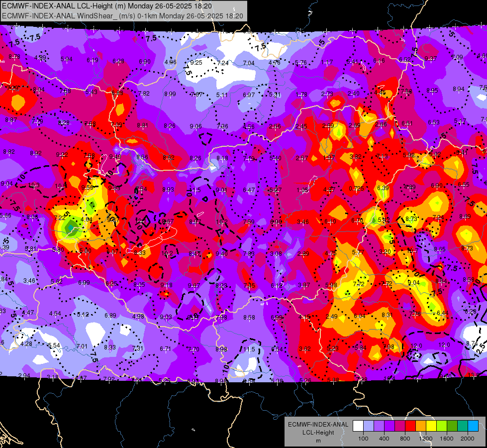
Task: Click the LCL-Height title line
Action: (107, 6)
